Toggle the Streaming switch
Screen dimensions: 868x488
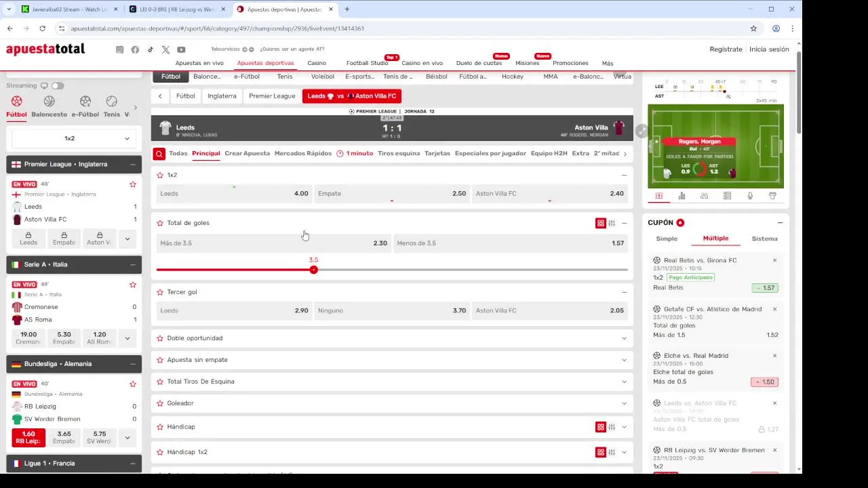tap(58, 86)
